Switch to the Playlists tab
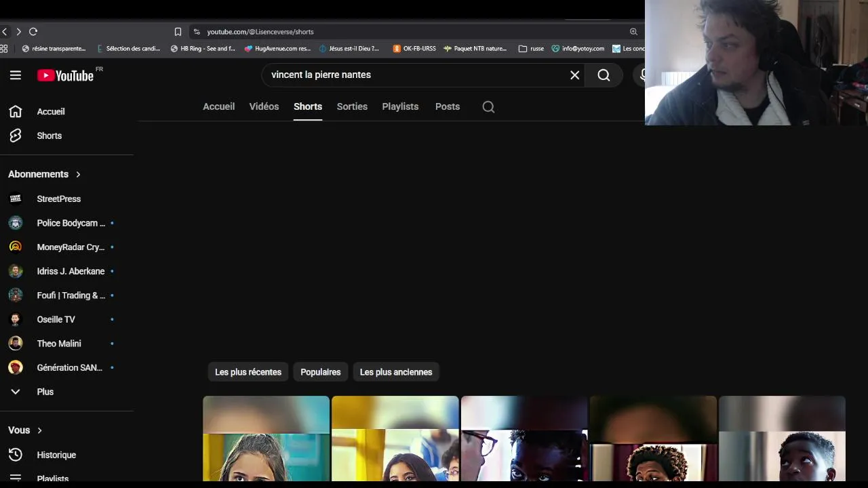 [x=400, y=106]
